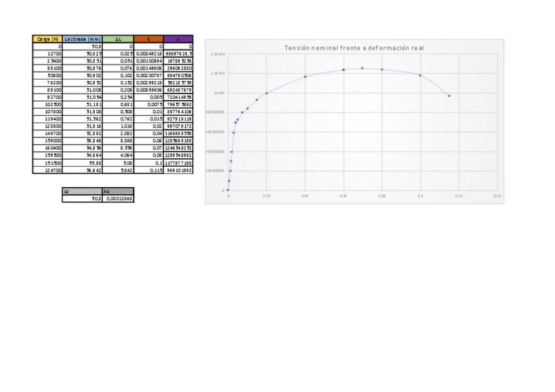The image size is (555, 392).
Task: Click the strain cell 0,00100894
Action: coord(149,61)
